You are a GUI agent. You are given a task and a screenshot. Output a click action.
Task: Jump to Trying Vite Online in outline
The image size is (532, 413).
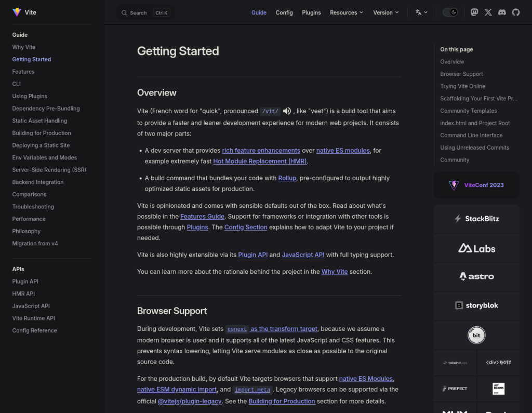pyautogui.click(x=463, y=86)
